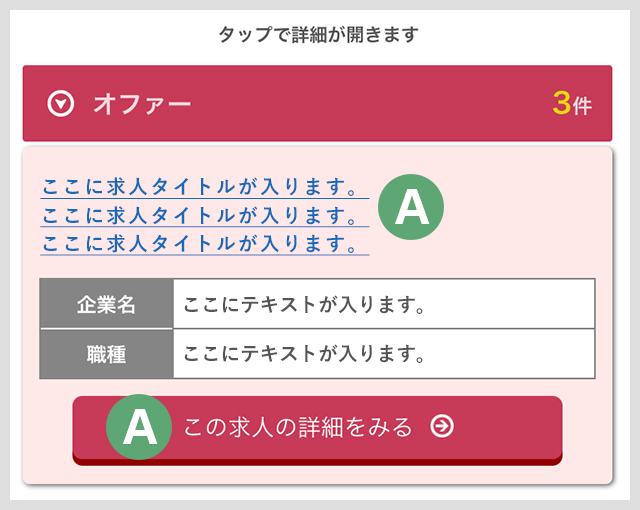Click the 企業名 header cell
The width and height of the screenshot is (640, 510).
tap(106, 304)
